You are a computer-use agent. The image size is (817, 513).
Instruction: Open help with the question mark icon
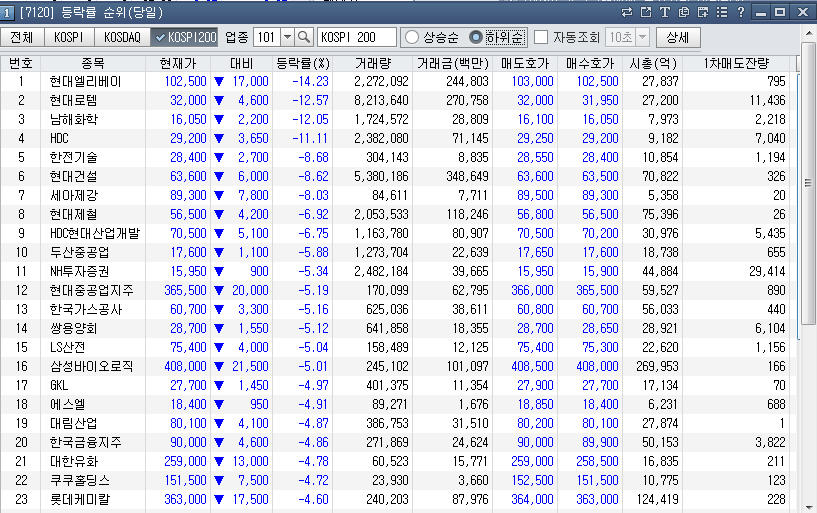[740, 12]
